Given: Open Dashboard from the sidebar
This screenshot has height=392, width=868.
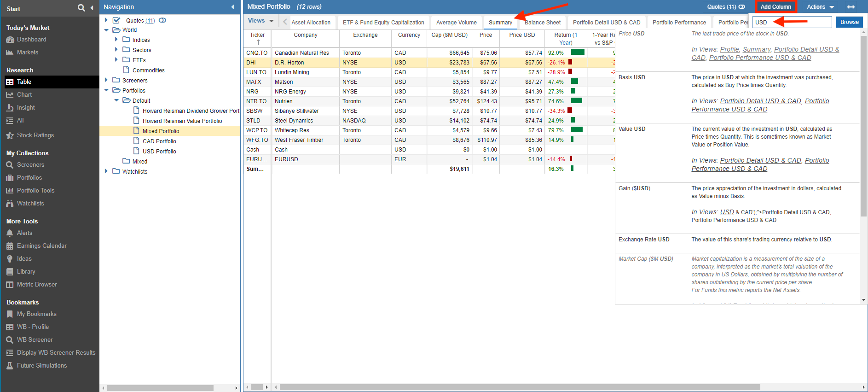Looking at the screenshot, I should [31, 40].
